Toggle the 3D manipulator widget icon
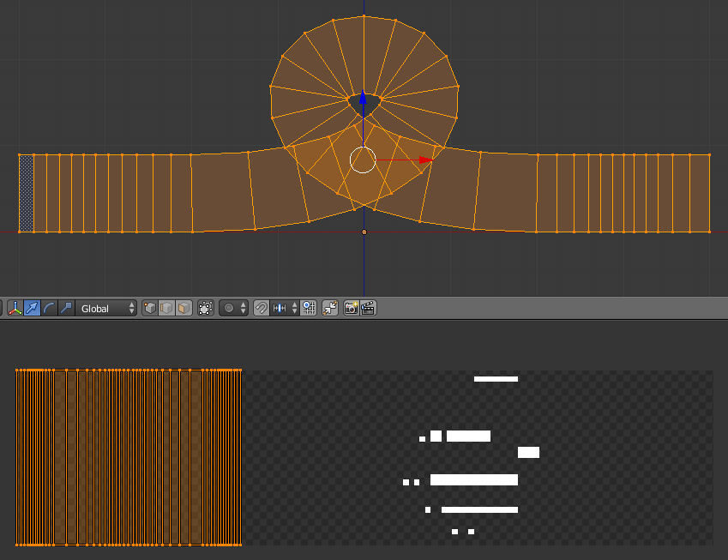Image resolution: width=728 pixels, height=560 pixels. coord(15,309)
